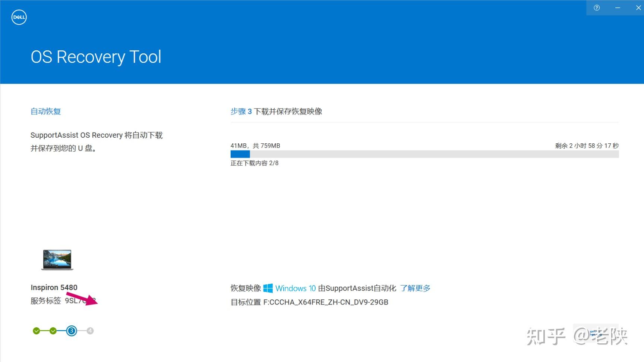Click the OS Recovery Tool title
644x362 pixels.
coord(96,57)
